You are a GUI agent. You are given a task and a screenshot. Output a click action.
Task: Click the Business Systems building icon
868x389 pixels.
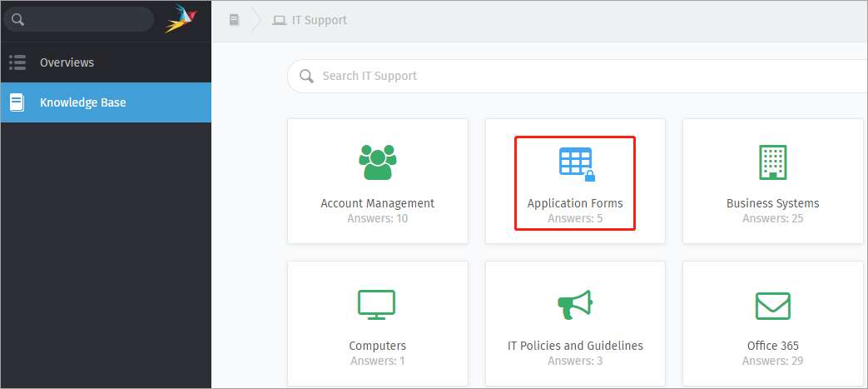click(773, 162)
